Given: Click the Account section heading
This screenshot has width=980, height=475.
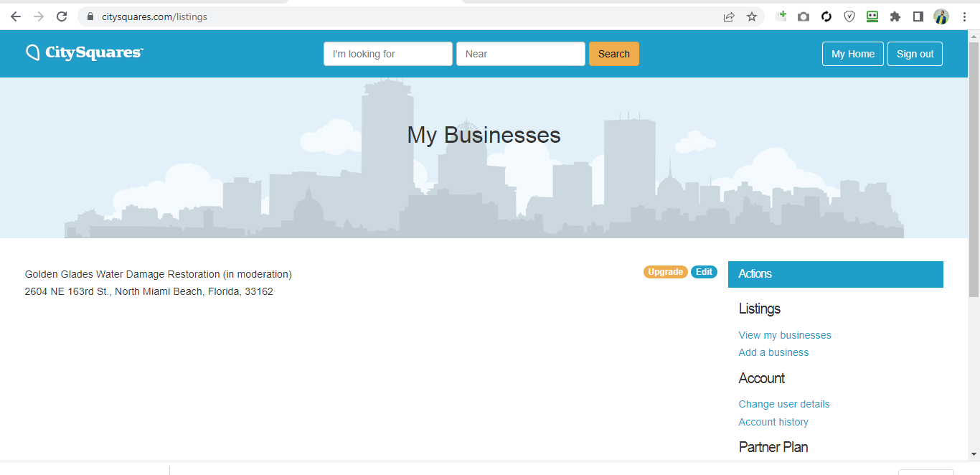Looking at the screenshot, I should pos(762,378).
